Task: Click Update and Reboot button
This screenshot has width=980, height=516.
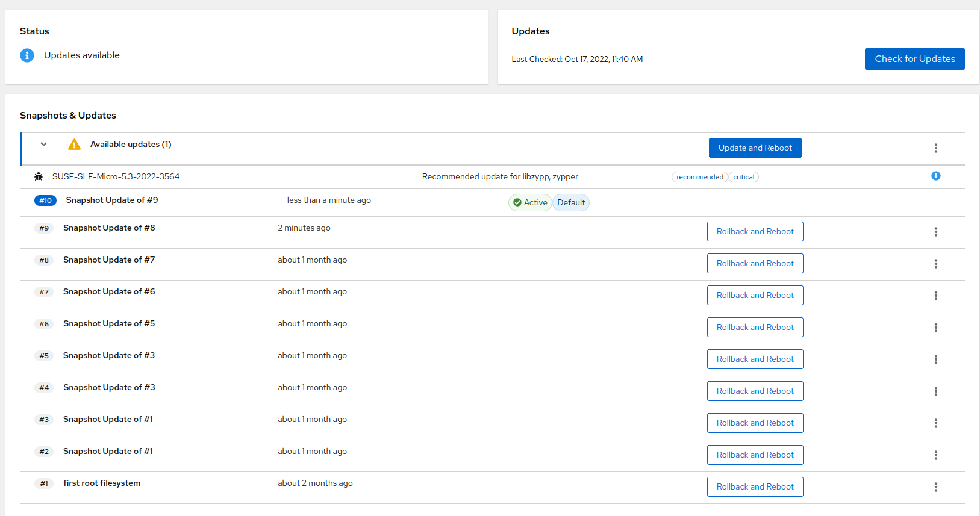Action: tap(755, 148)
